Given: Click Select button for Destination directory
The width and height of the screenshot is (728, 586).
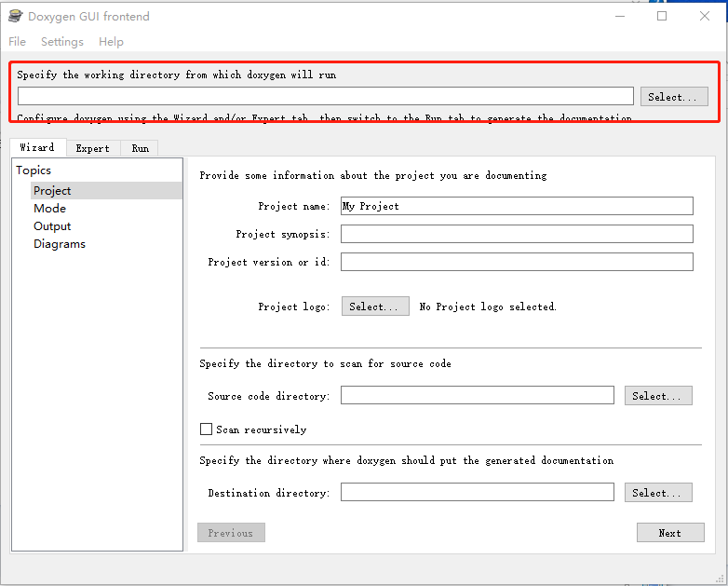Looking at the screenshot, I should [658, 492].
